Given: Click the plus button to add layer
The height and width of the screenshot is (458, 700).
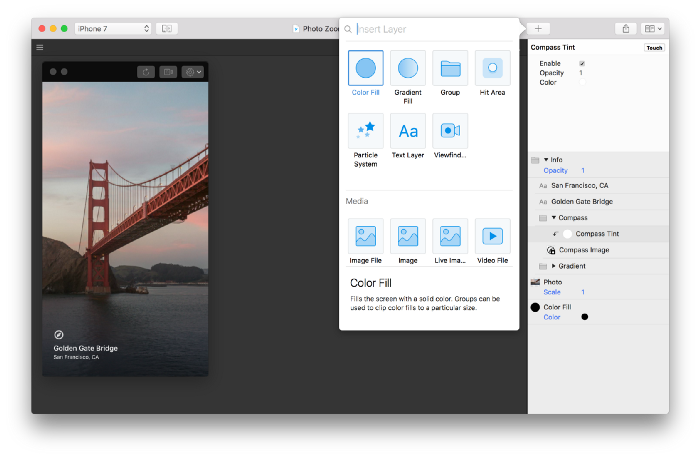Looking at the screenshot, I should [x=537, y=29].
